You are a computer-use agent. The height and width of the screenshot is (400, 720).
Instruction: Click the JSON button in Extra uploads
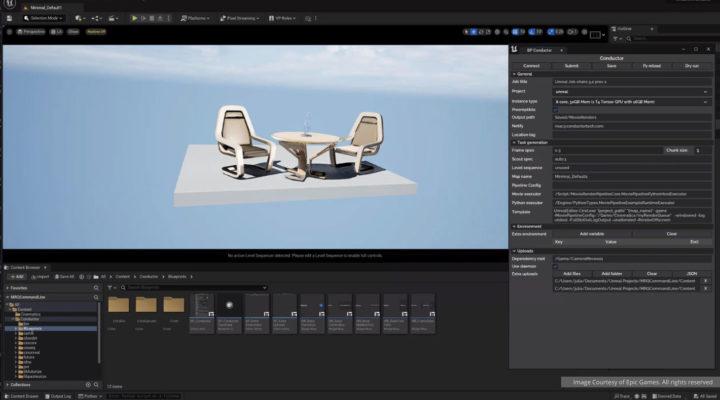click(x=692, y=274)
